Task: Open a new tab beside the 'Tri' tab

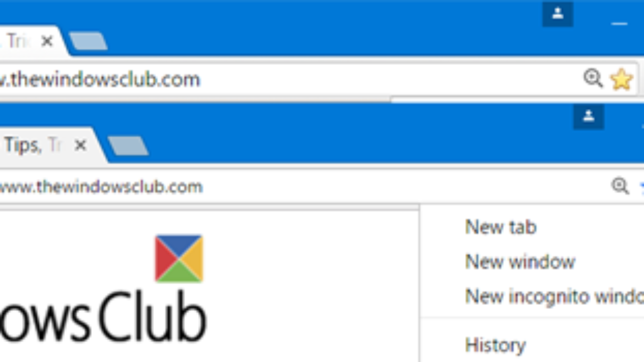Action: click(x=88, y=41)
